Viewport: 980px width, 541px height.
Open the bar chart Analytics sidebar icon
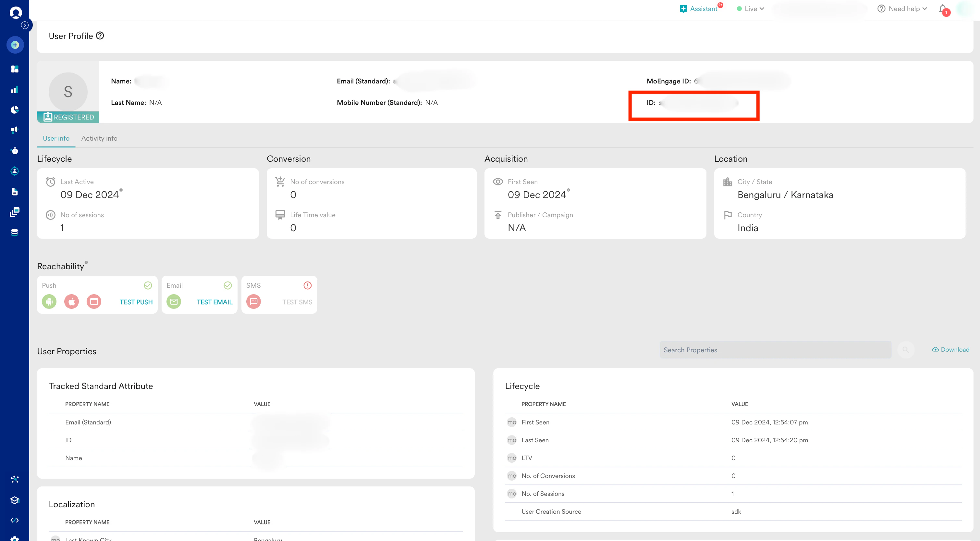[15, 90]
